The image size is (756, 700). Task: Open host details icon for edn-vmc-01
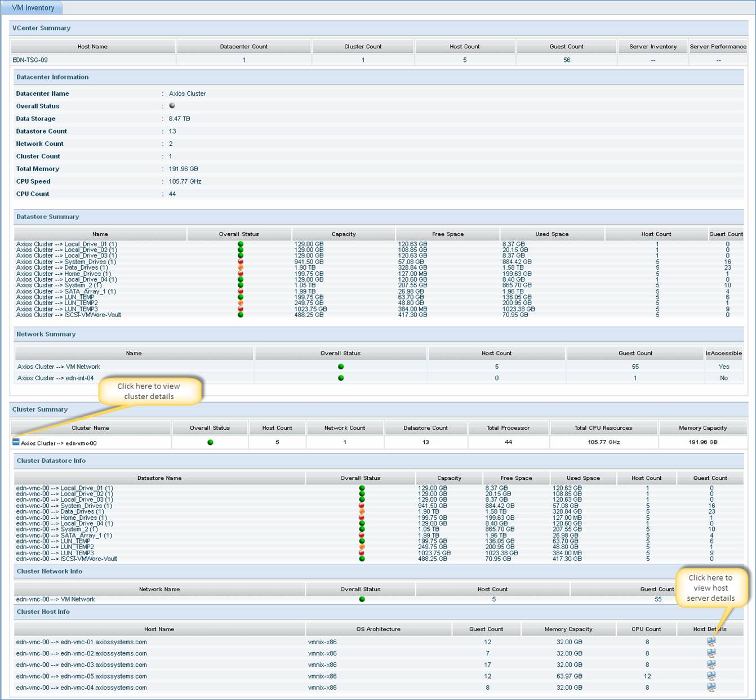[711, 641]
